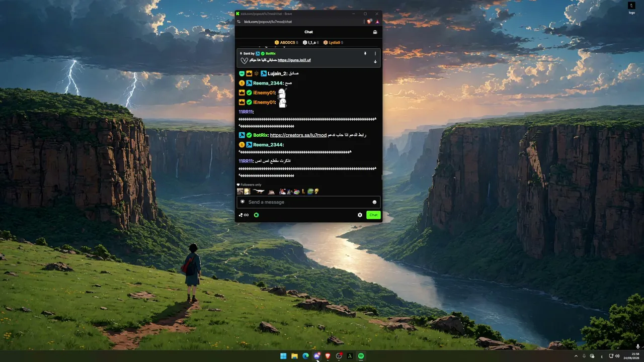This screenshot has width=644, height=362.
Task: Open File Explorer from taskbar
Action: tap(294, 356)
